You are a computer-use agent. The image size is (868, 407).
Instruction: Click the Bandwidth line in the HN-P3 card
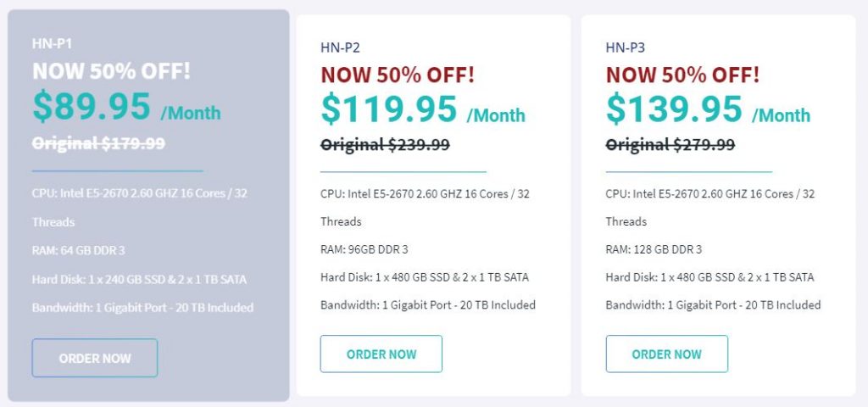click(x=713, y=304)
